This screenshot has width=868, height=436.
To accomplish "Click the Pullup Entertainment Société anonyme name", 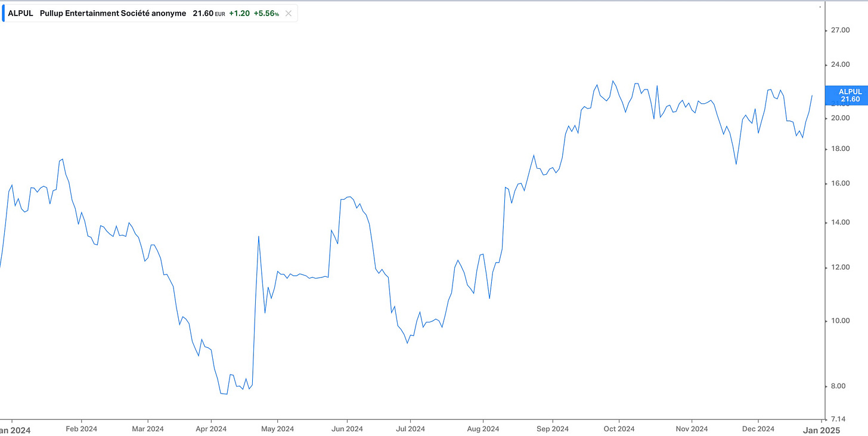I will 113,13.
